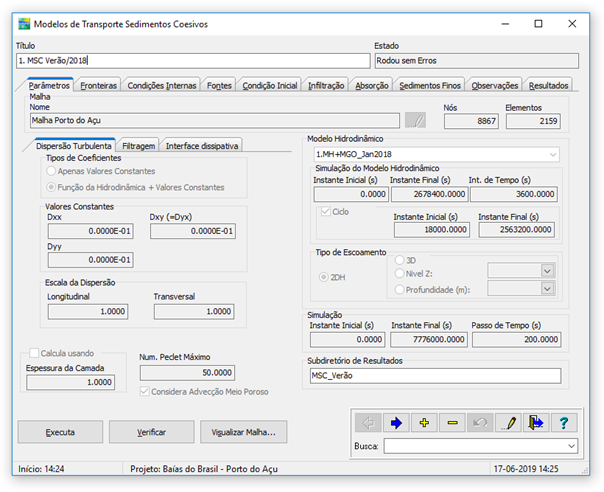The width and height of the screenshot is (604, 492).
Task: Toggle the Ciclo checkbox
Action: coord(326,212)
